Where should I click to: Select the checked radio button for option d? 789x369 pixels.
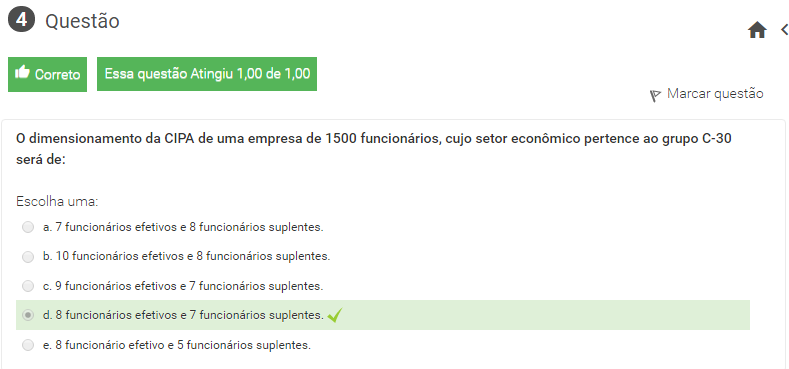coord(28,316)
